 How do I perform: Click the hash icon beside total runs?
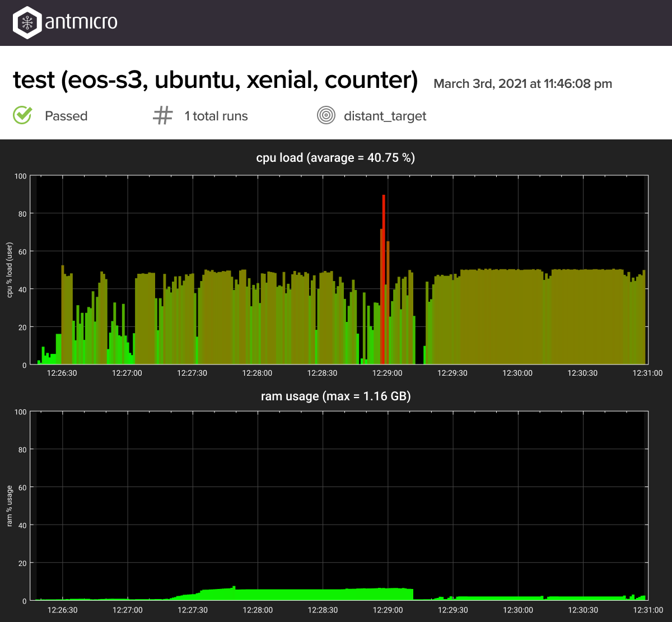click(162, 115)
